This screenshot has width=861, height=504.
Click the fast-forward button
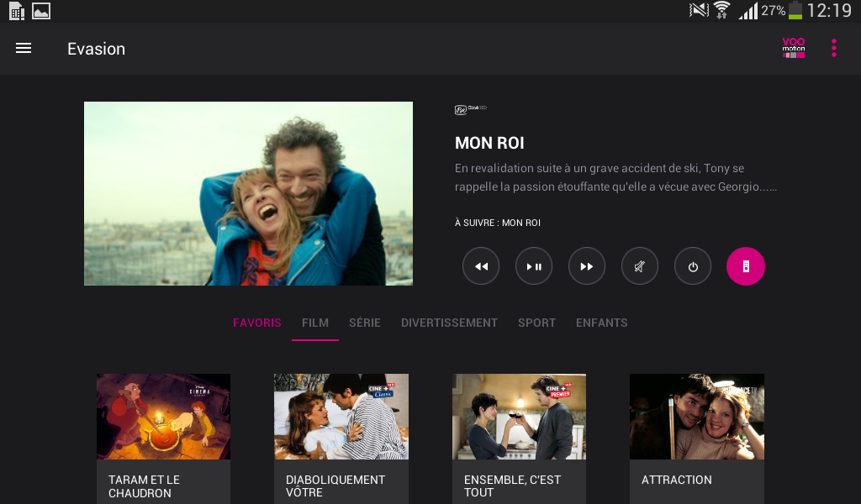[587, 266]
